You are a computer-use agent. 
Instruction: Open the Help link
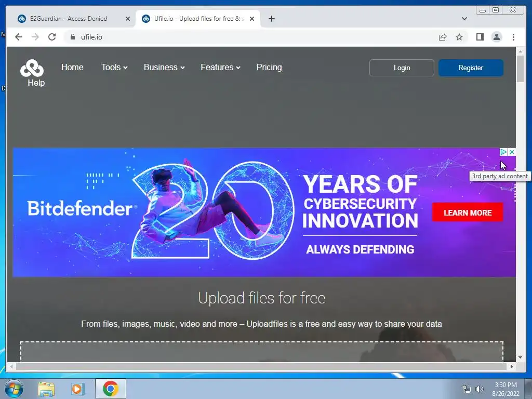(36, 83)
